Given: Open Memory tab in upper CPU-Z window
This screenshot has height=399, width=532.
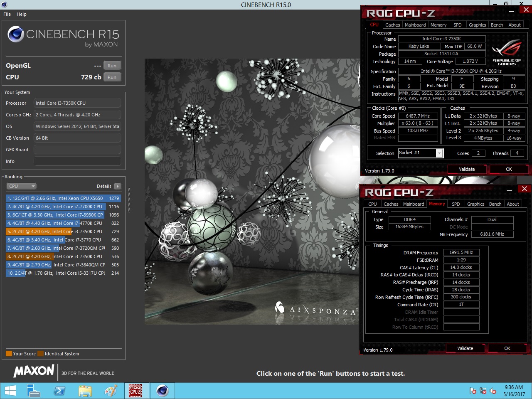Looking at the screenshot, I should [x=438, y=25].
